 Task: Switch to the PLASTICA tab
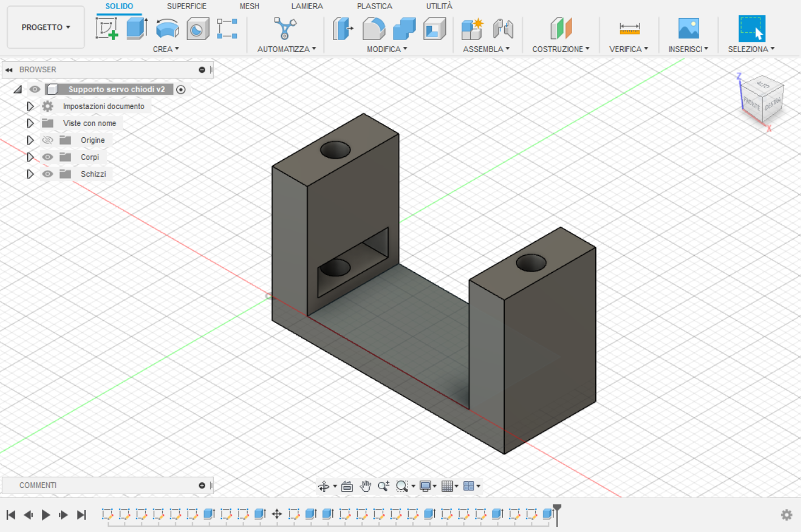click(374, 6)
